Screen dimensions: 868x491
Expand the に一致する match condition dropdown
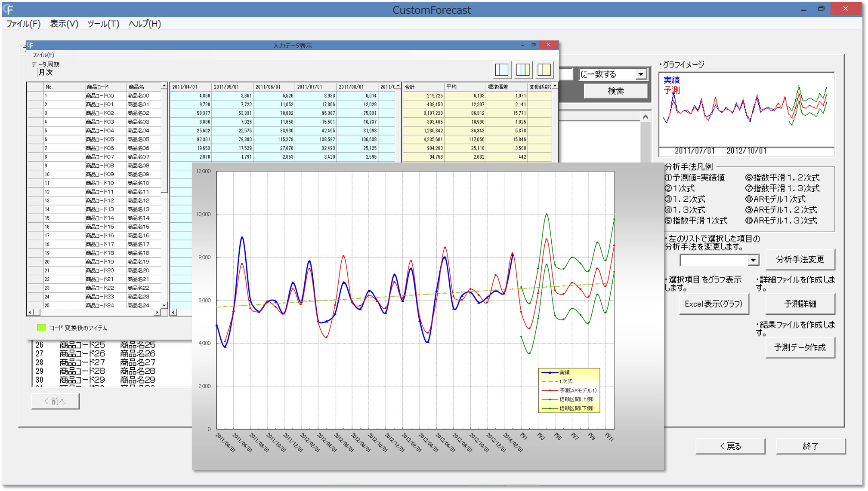tap(641, 74)
